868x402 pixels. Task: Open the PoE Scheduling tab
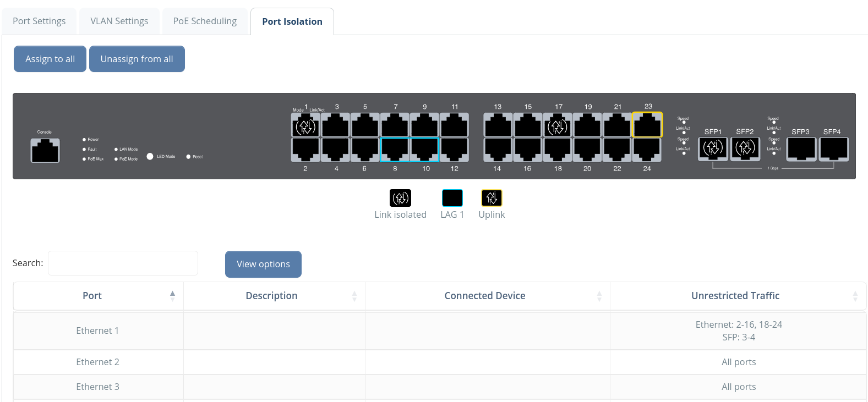tap(205, 21)
